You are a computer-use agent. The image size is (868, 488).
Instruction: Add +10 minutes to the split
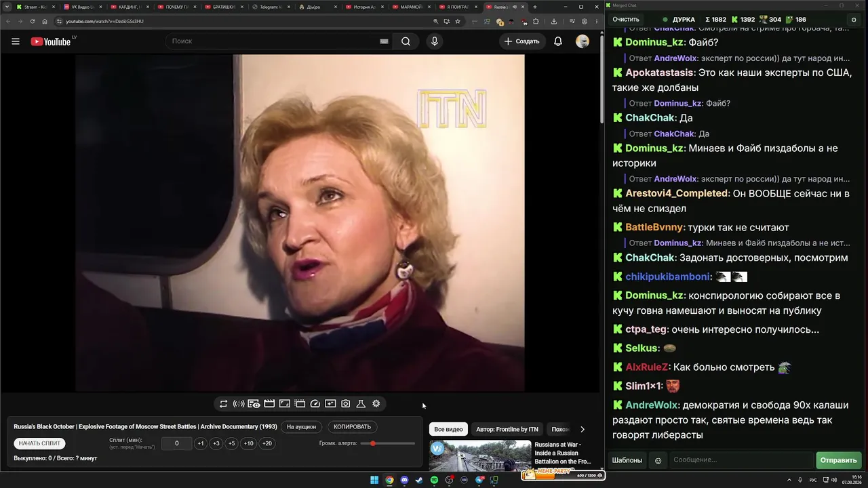pos(249,443)
